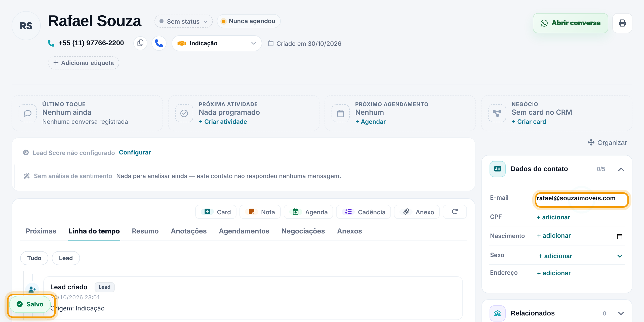The height and width of the screenshot is (322, 644).
Task: Click the Negócio pipeline icon
Action: click(x=497, y=113)
